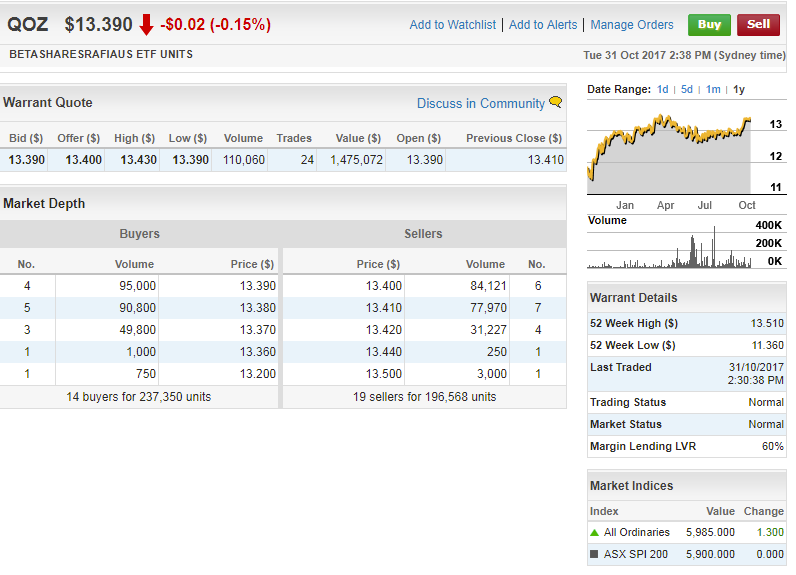Click the -$0.02 (-0.15%) price change

coord(215,24)
